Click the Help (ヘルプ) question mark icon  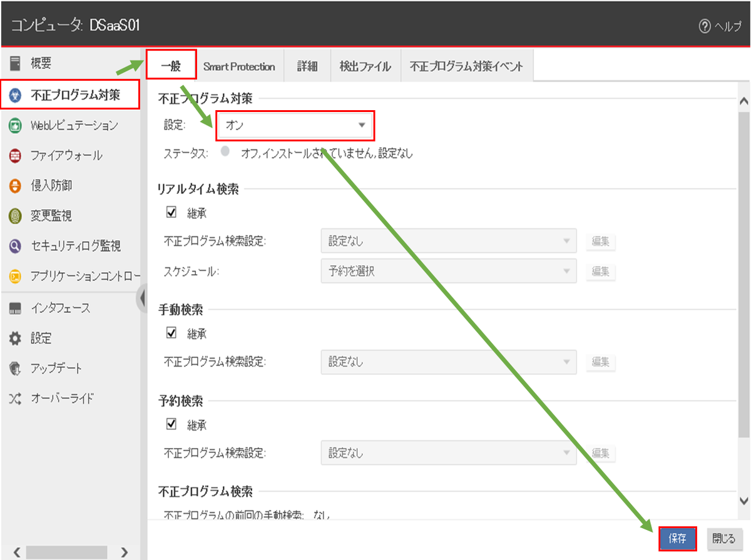tap(705, 26)
